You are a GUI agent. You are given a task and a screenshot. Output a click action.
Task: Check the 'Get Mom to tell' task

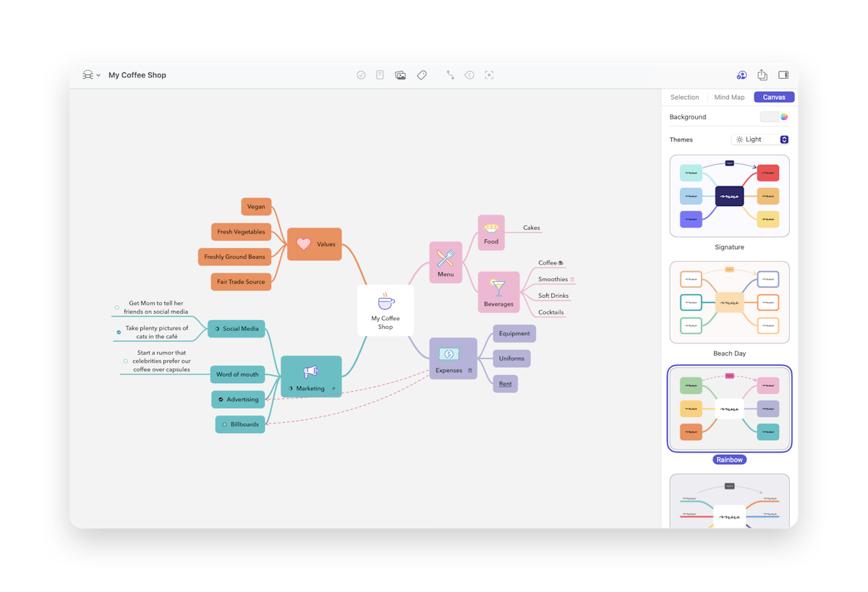pos(117,308)
